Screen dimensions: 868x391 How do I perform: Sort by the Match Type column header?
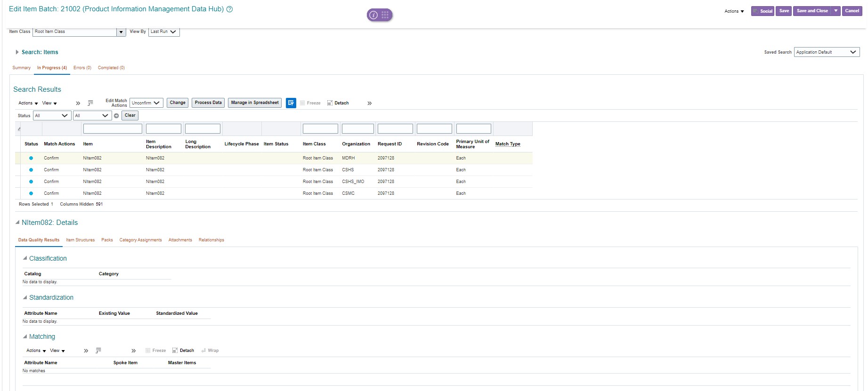tap(508, 144)
